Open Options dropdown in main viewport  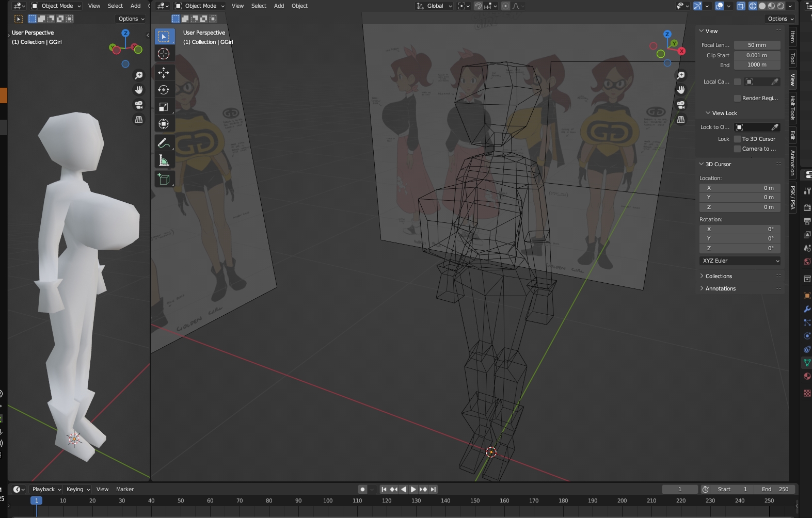pyautogui.click(x=781, y=19)
